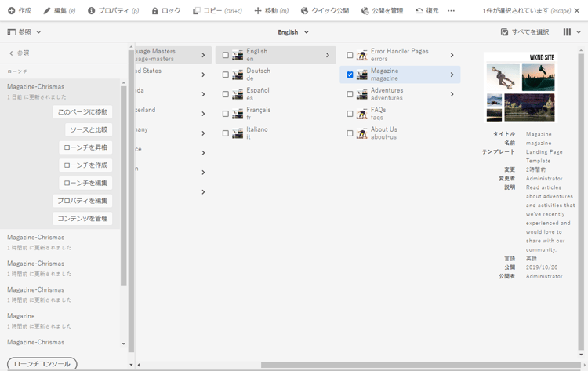Viewport: 588px width, 371px height.
Task: Open Properties (プロパティ) info icon
Action: [x=91, y=11]
